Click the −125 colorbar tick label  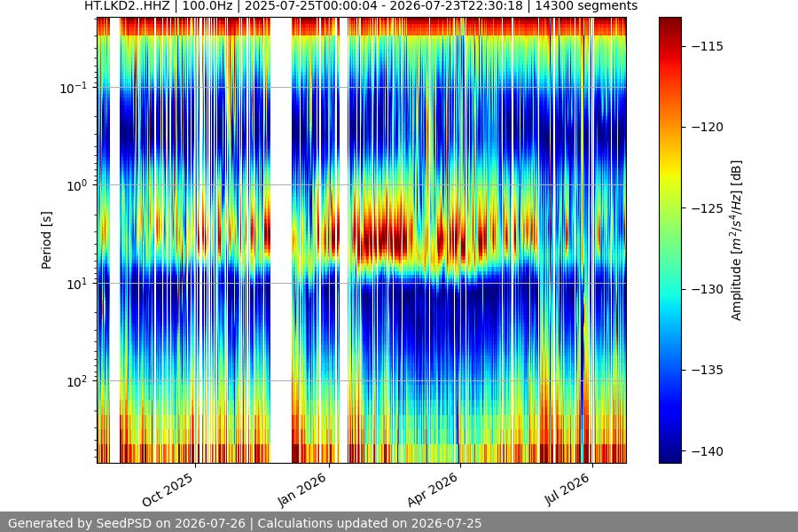click(708, 208)
